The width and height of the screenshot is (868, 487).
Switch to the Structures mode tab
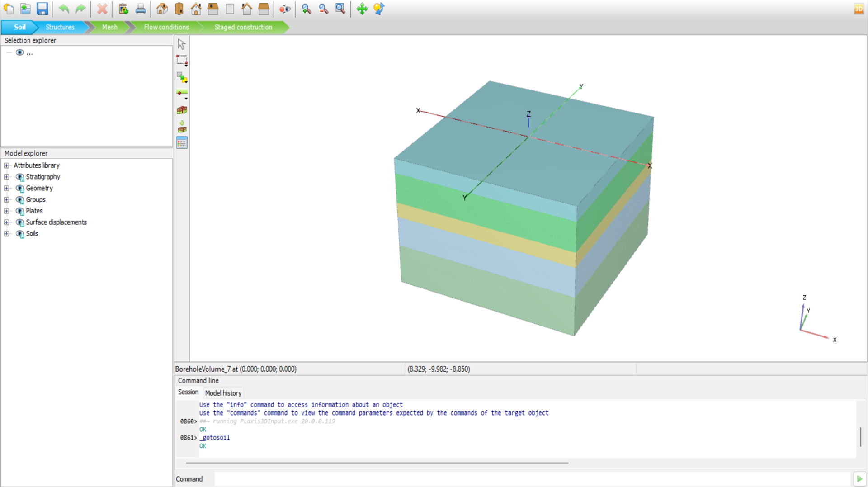[60, 27]
